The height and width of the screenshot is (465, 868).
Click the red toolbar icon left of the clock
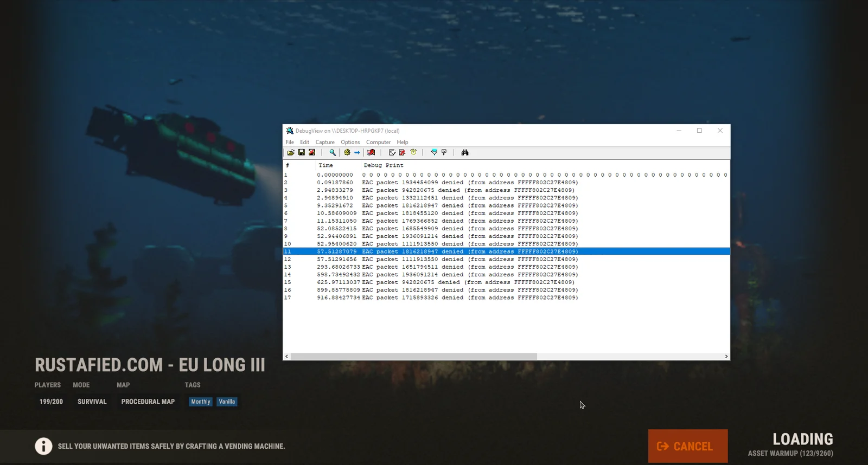(x=402, y=153)
